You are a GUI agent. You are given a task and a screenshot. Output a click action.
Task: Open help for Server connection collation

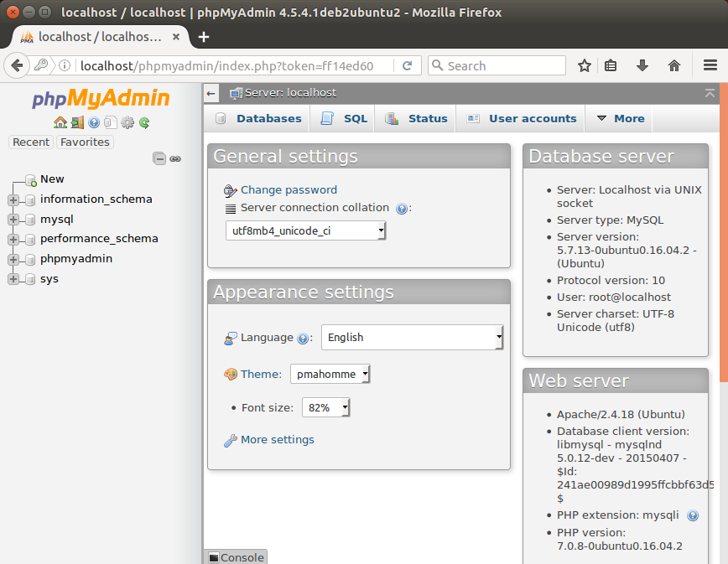pos(402,209)
